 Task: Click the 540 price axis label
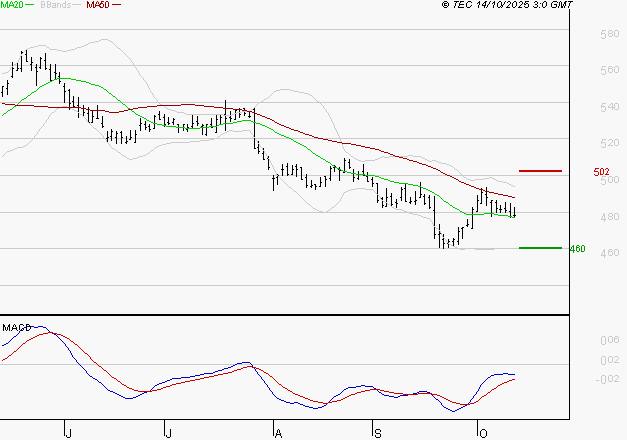click(608, 107)
